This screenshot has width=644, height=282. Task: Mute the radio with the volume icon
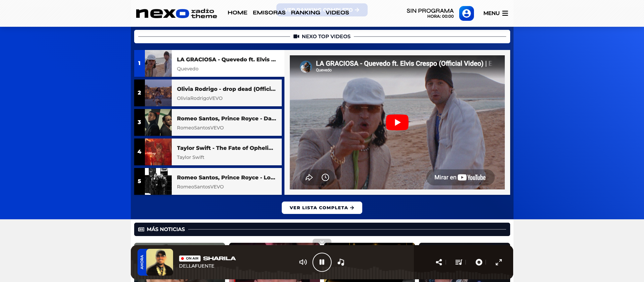303,262
